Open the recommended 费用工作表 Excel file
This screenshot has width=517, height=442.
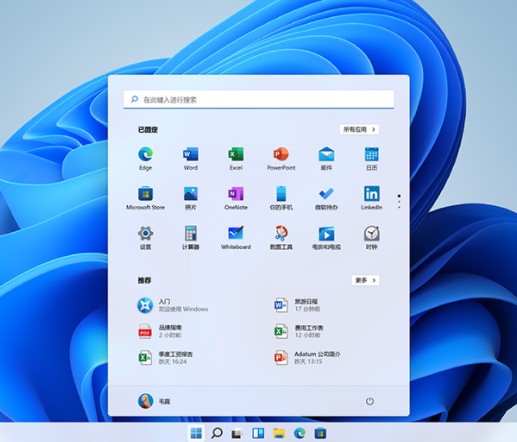point(299,331)
